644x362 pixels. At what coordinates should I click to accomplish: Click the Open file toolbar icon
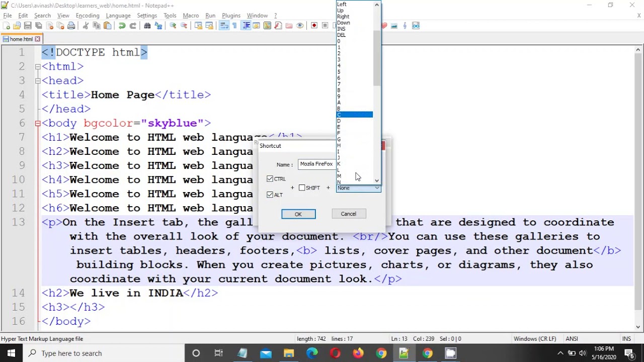coord(17,26)
